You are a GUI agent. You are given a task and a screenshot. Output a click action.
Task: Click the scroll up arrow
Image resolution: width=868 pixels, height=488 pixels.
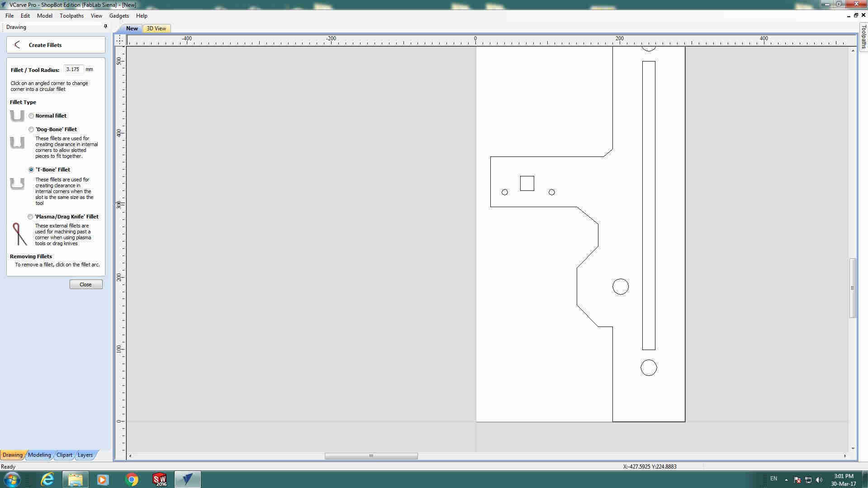(853, 51)
